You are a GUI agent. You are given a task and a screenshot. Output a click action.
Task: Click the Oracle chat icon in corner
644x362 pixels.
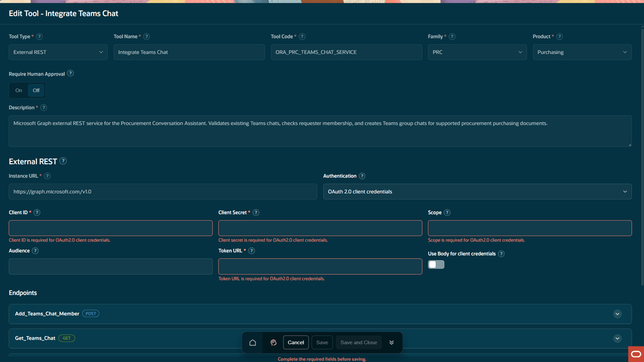636,354
